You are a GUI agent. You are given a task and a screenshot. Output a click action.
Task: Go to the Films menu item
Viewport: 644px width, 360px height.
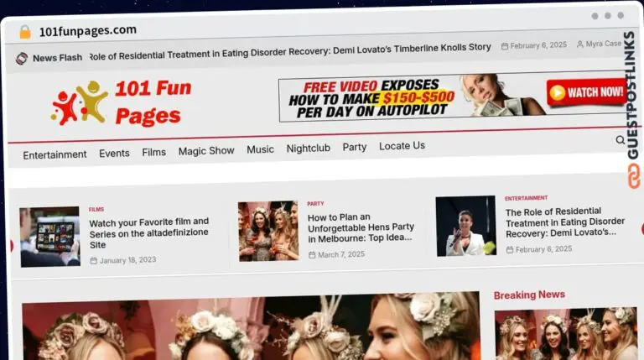154,152
